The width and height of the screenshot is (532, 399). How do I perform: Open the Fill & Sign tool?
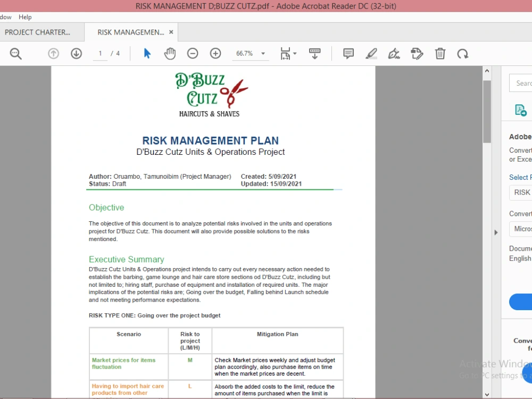(x=394, y=54)
